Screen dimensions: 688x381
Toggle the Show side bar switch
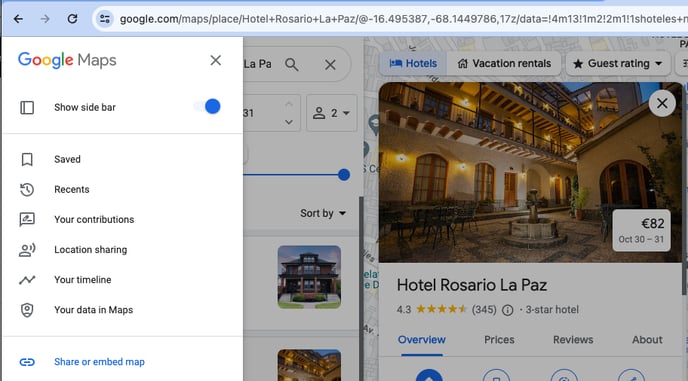click(208, 107)
